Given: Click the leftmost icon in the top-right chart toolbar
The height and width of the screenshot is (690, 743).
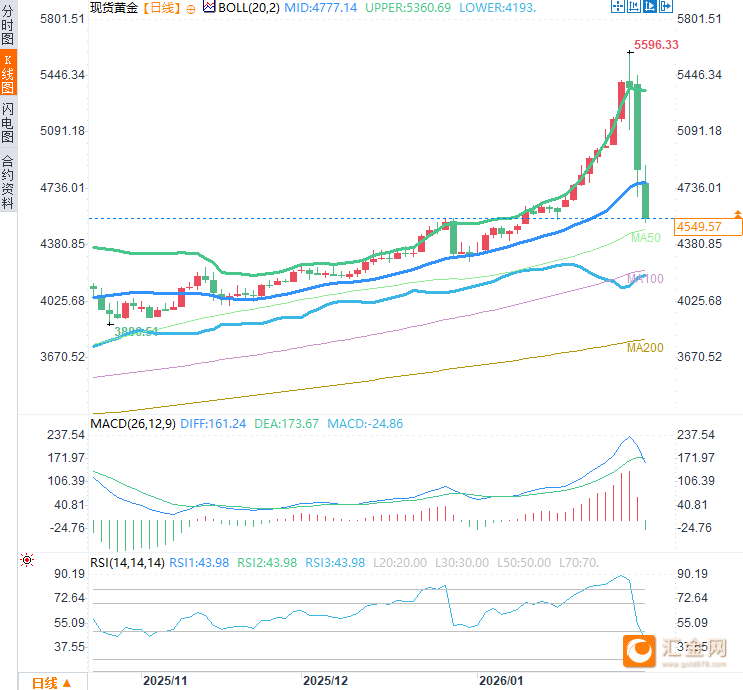Looking at the screenshot, I should 620,7.
